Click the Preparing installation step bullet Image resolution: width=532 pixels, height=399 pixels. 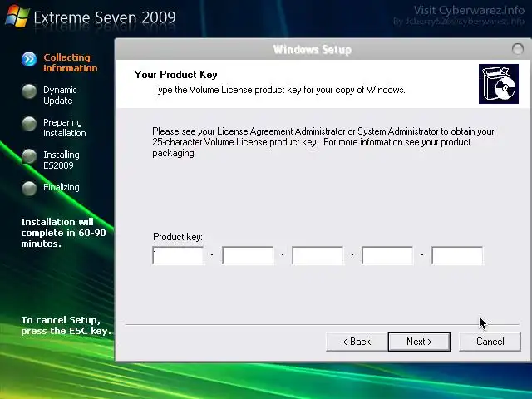tap(29, 124)
